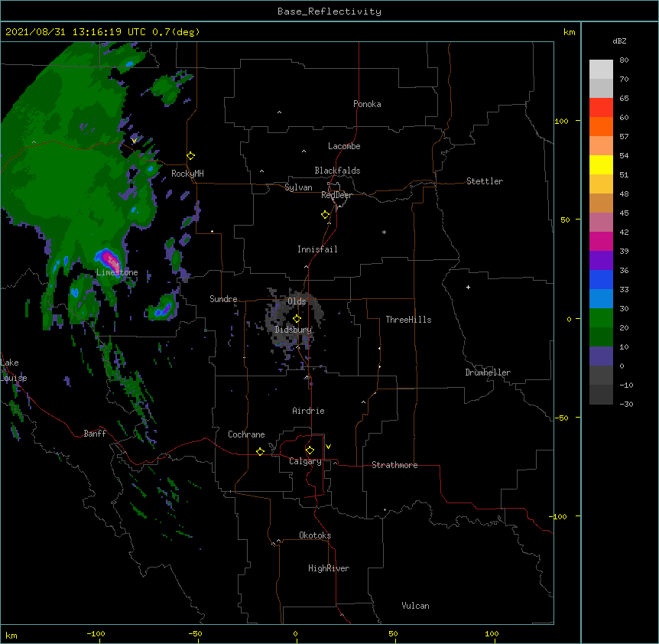This screenshot has height=644, width=659.
Task: Click the red 60 dBZ legend swatch
Action: tap(601, 108)
